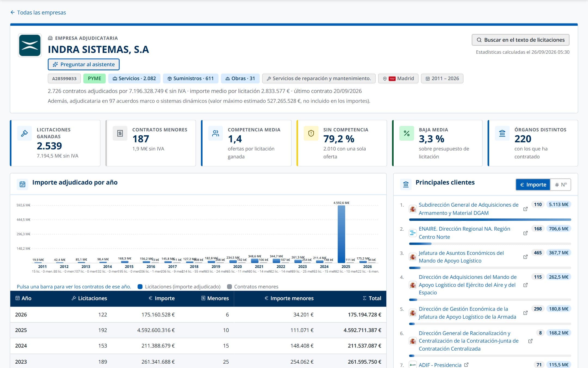Image resolution: width=588 pixels, height=368 pixels.
Task: Select the 2025 row year cell
Action: (21, 330)
